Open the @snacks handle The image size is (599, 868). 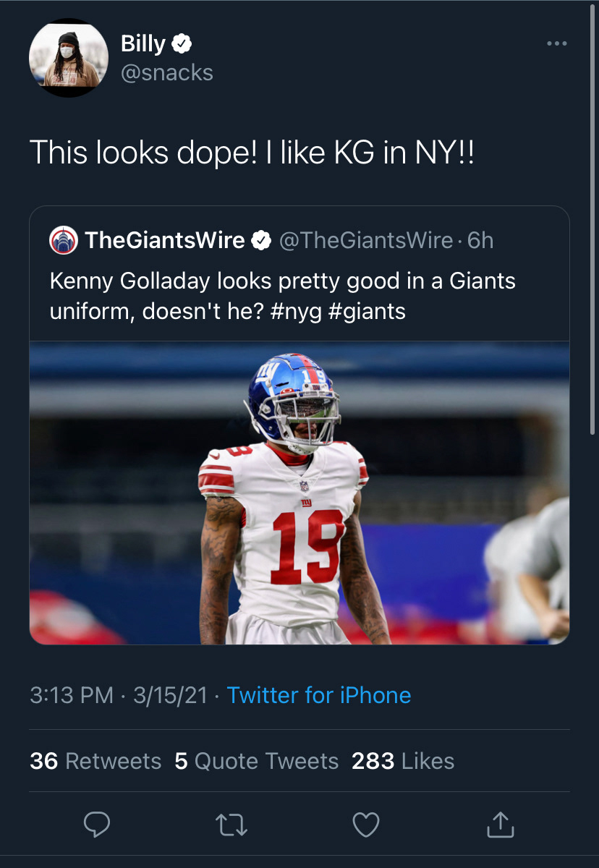click(x=166, y=73)
